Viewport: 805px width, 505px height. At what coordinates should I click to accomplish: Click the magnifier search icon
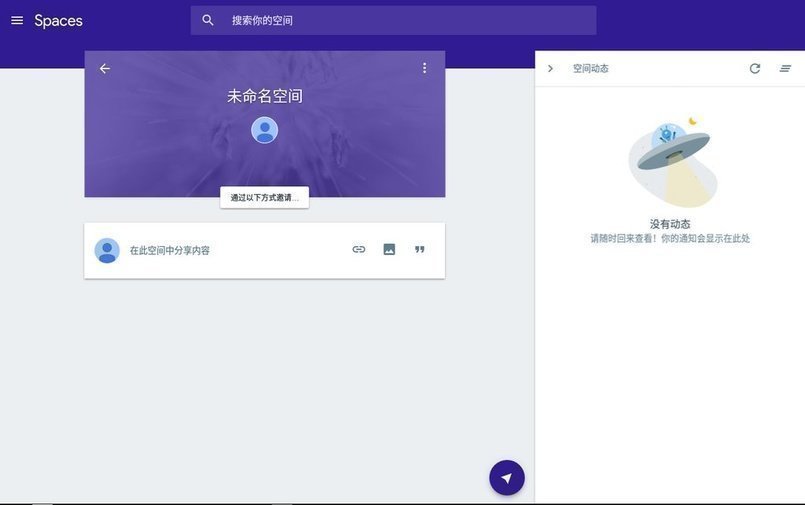(208, 20)
